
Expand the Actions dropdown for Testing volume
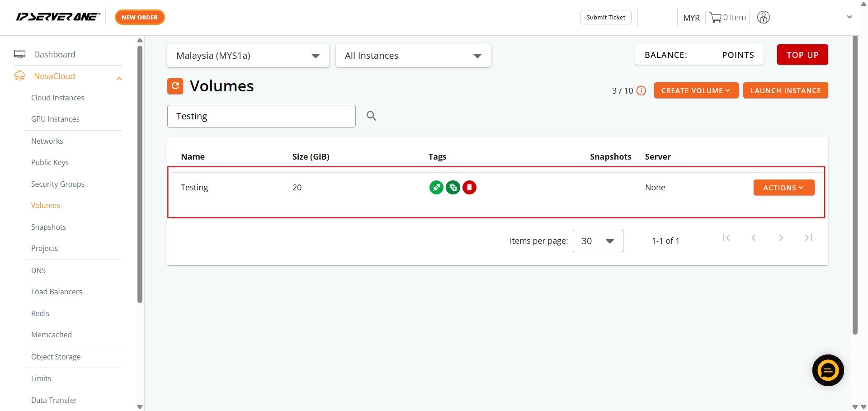tap(783, 188)
